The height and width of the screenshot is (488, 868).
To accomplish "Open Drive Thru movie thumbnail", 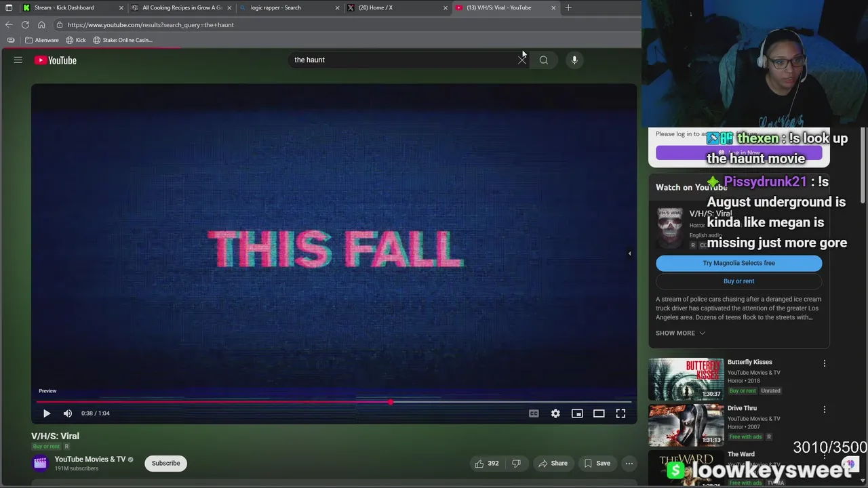I will [686, 425].
